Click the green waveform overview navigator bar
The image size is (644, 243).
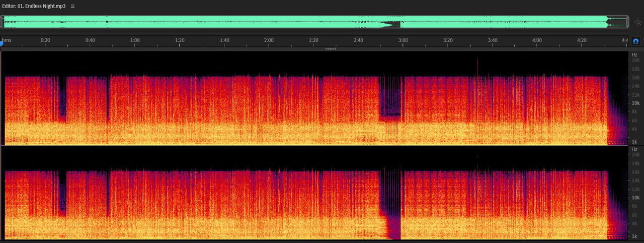315,22
